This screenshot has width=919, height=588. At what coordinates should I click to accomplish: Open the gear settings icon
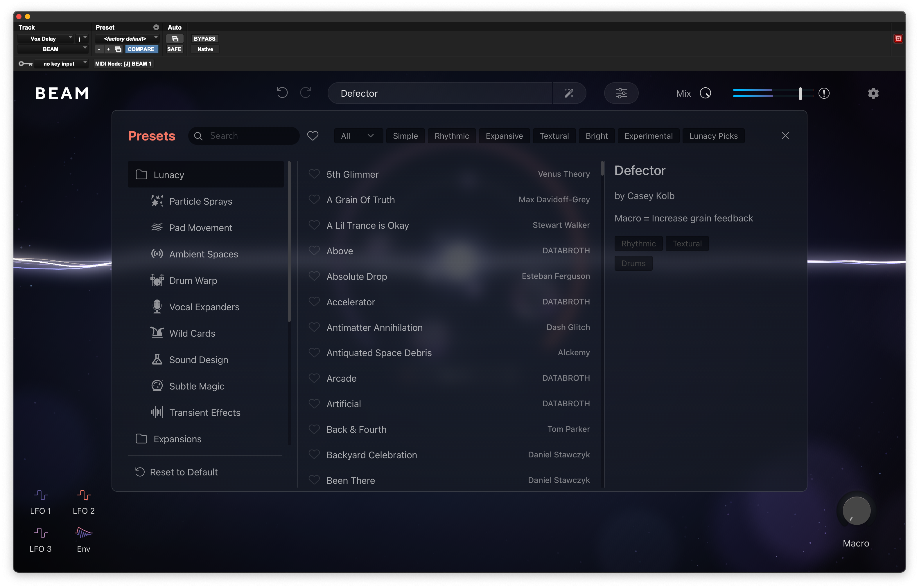click(x=873, y=93)
